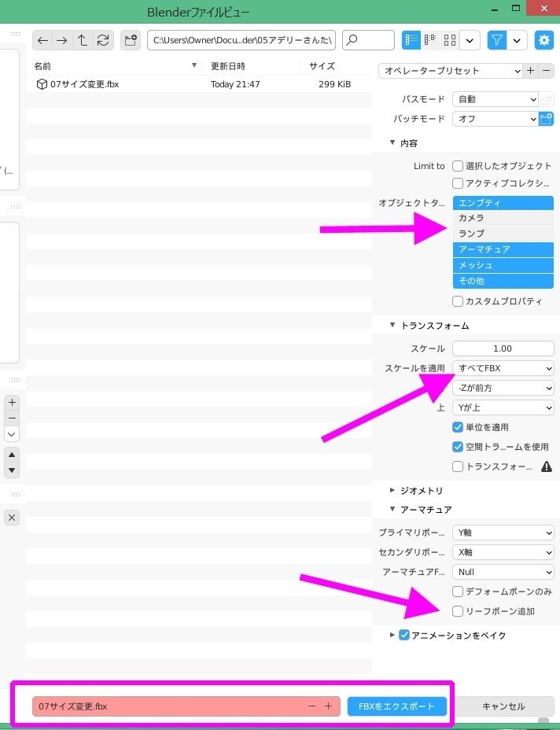Switch to vertical list display mode

coord(411,40)
